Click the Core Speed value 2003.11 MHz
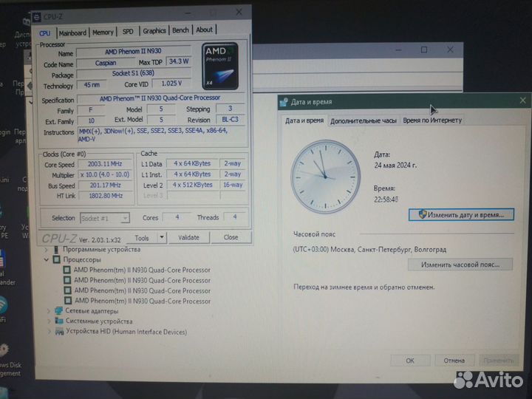This screenshot has height=399, width=532. click(105, 164)
